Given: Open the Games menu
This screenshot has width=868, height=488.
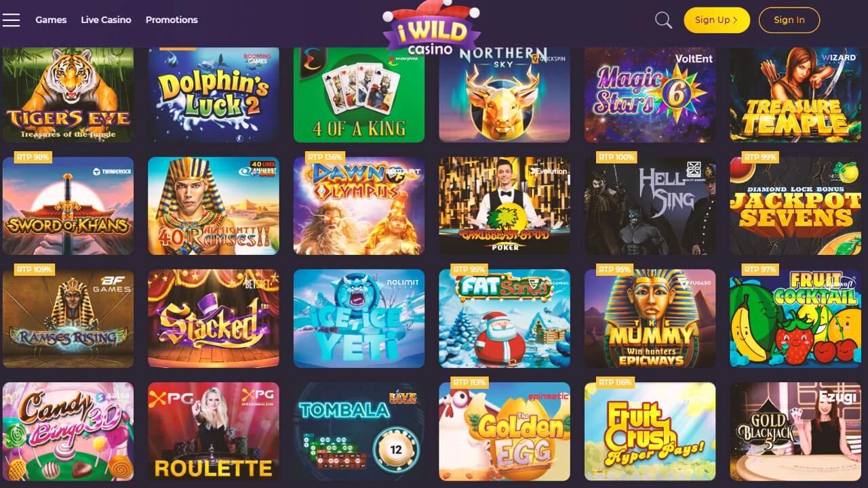Looking at the screenshot, I should 51,20.
